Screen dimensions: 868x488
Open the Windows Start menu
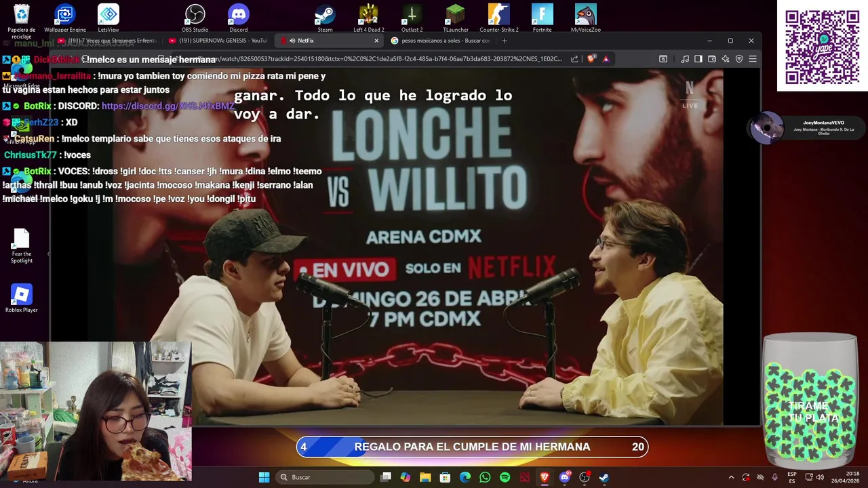click(x=264, y=477)
